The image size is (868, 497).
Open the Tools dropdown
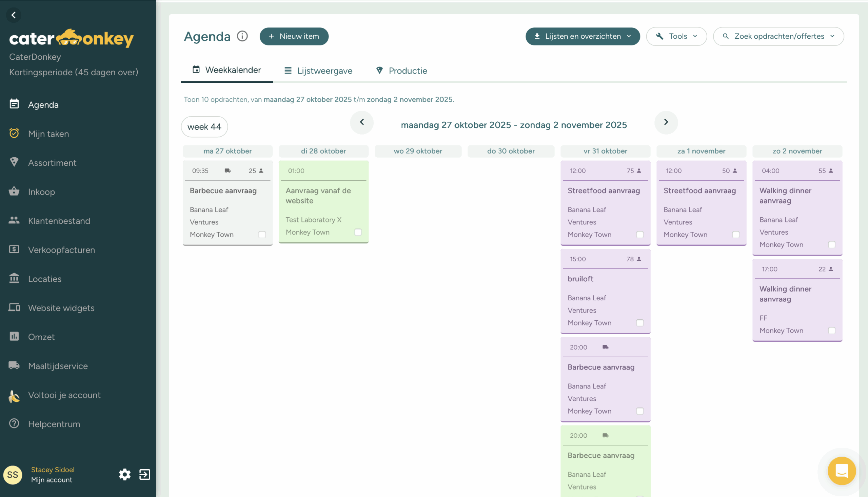coord(676,36)
